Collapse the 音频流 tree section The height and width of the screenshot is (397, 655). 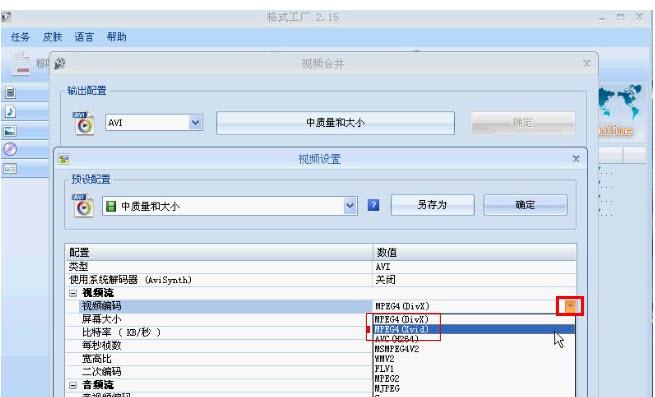point(73,385)
